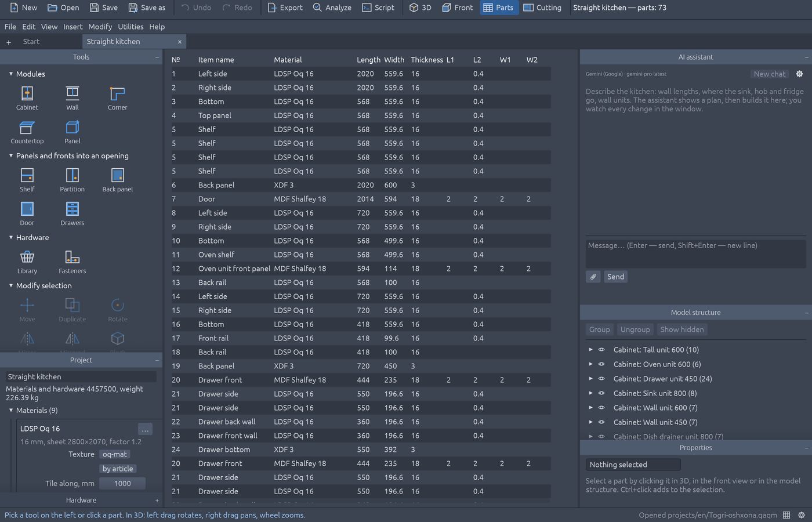Open settings gear in status bar
The image size is (812, 522).
(x=802, y=515)
